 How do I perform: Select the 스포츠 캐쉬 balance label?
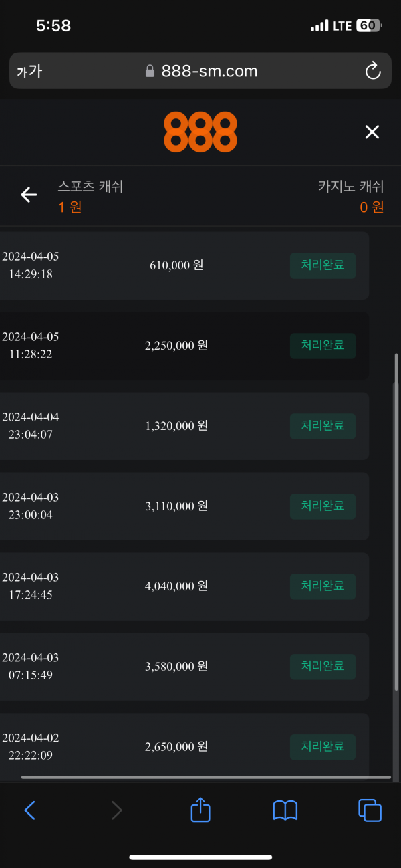click(90, 187)
